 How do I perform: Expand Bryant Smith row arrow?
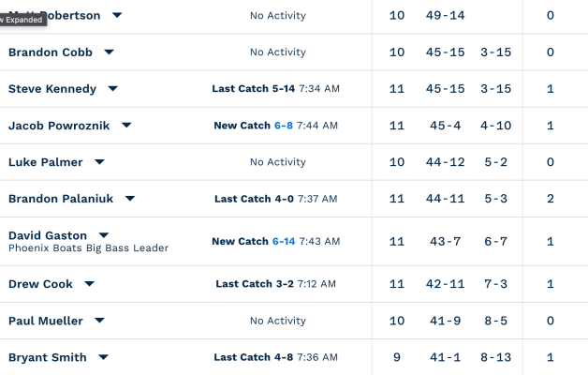tap(103, 357)
